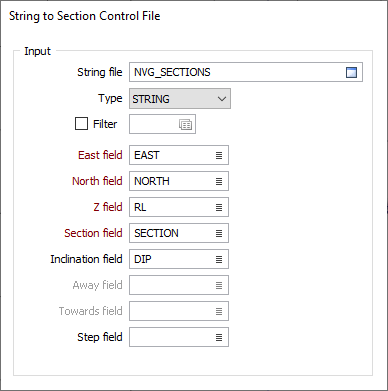Click the DIP Inclination field input
This screenshot has width=388, height=391.
tap(179, 259)
